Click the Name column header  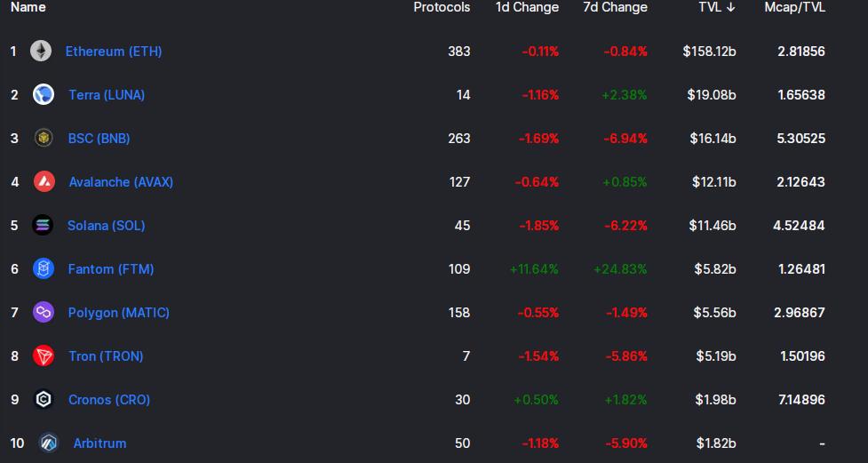click(x=28, y=7)
